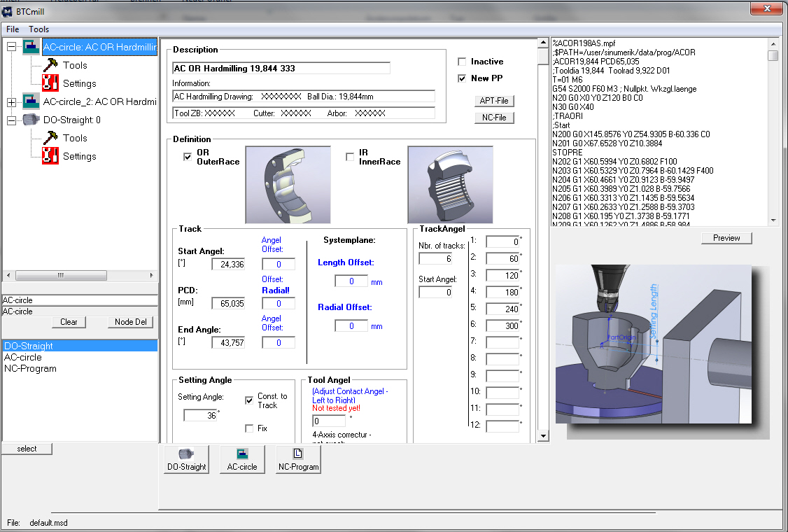
Task: Click the hammer icon beside first Tools node
Action: 50,65
